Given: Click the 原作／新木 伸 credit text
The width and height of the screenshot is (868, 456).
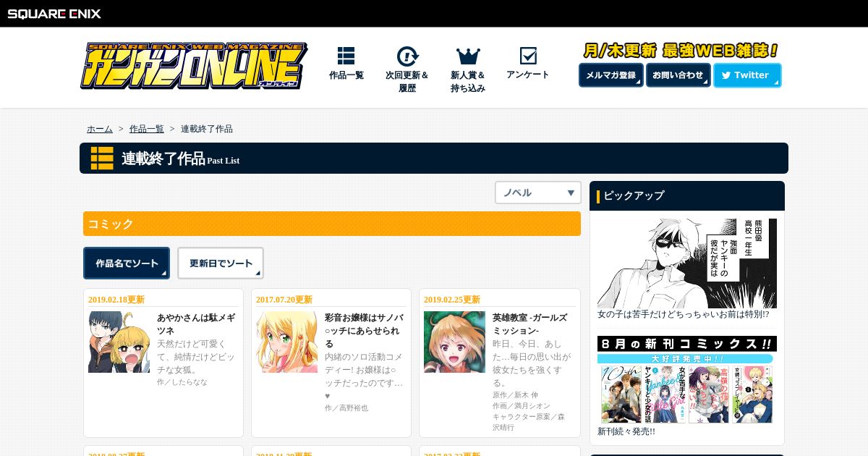Looking at the screenshot, I should click(516, 395).
